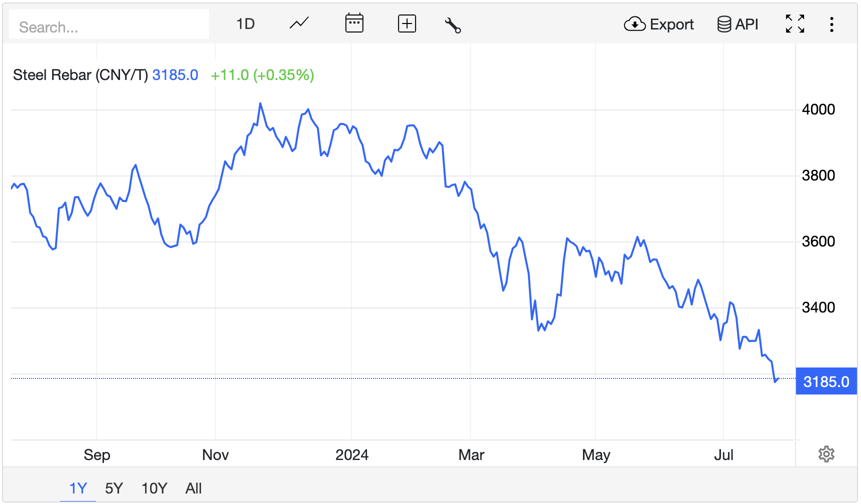The width and height of the screenshot is (861, 504).
Task: Focus the Search input field
Action: pos(109,27)
